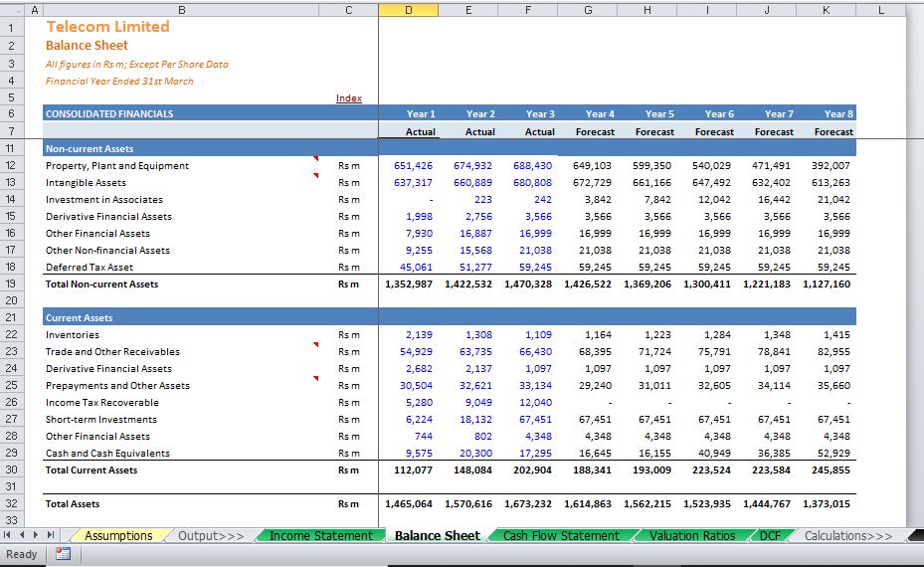
Task: Select row 32 header
Action: pos(11,503)
